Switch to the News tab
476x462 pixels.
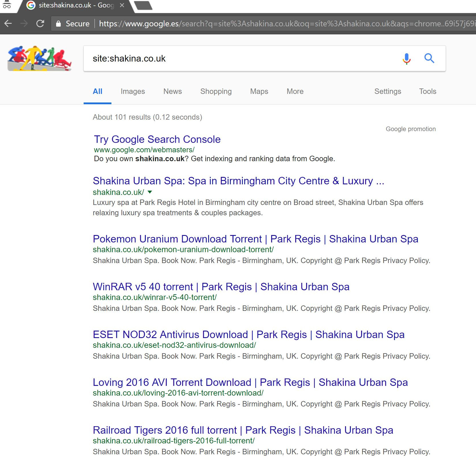click(172, 91)
